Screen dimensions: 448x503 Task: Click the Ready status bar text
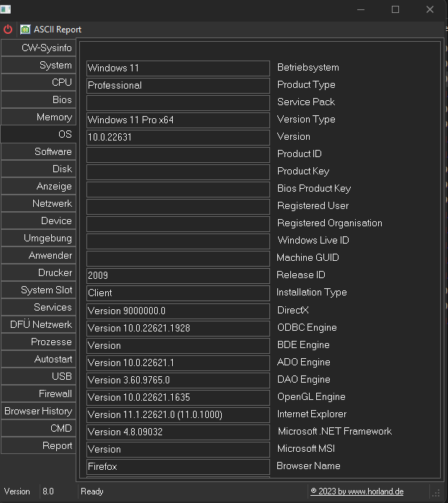[92, 491]
